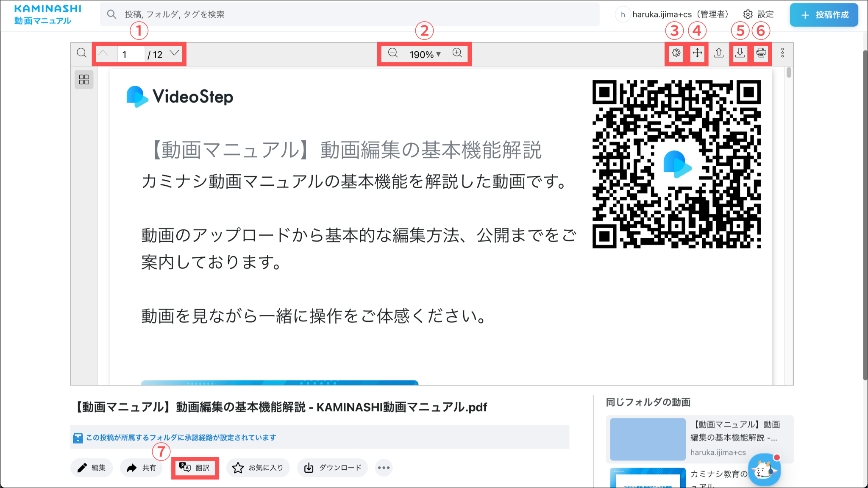Viewport: 868px width, 488px height.
Task: Open the page thumbnails grid panel
Action: (x=84, y=80)
